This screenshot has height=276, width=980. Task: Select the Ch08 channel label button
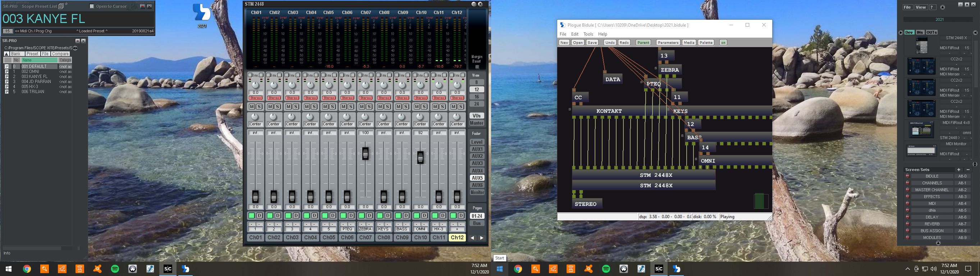coord(384,238)
